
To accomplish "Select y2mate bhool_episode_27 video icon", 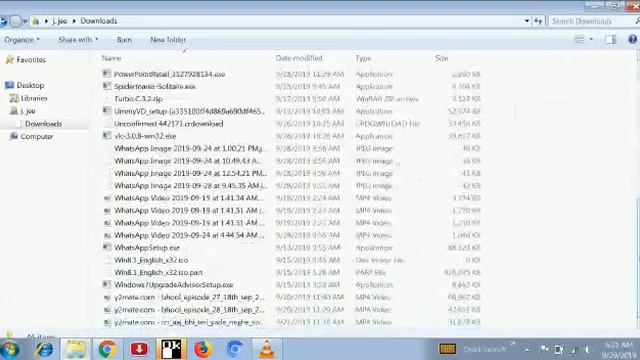I will (107, 298).
